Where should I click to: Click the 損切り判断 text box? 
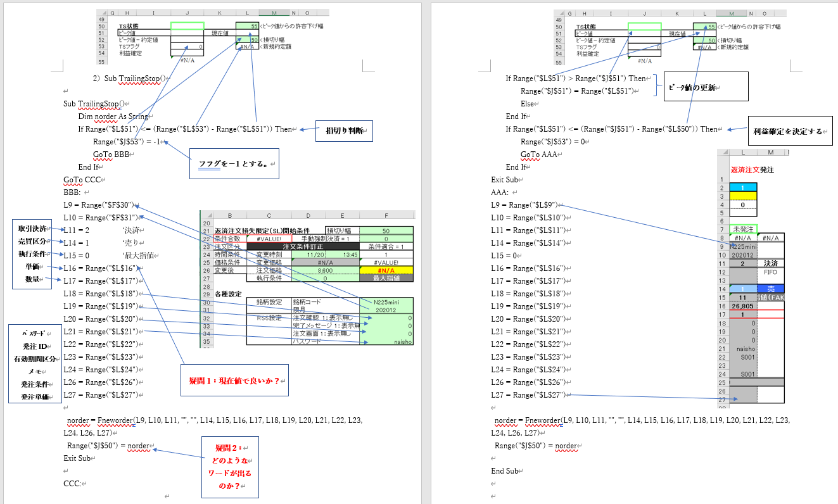pyautogui.click(x=345, y=130)
